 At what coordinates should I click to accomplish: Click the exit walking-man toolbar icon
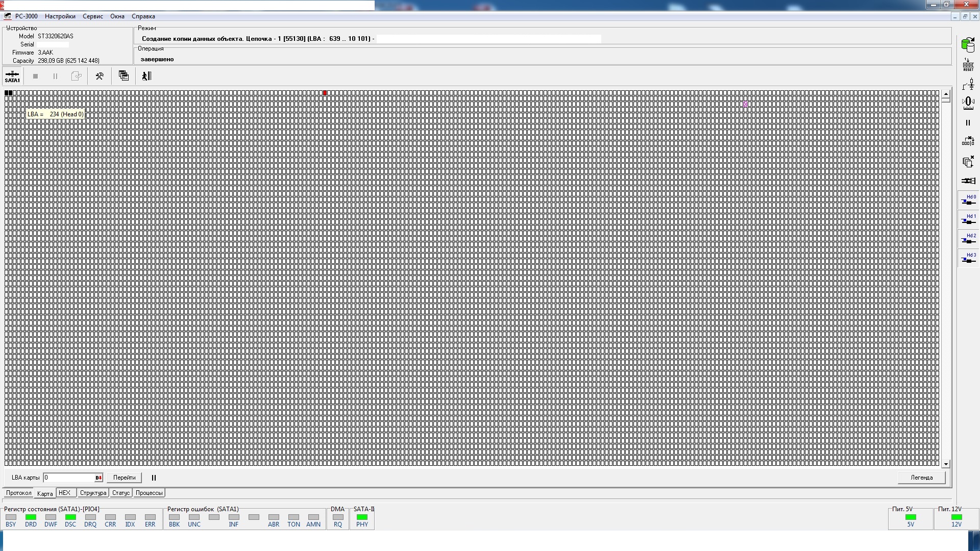coord(146,76)
